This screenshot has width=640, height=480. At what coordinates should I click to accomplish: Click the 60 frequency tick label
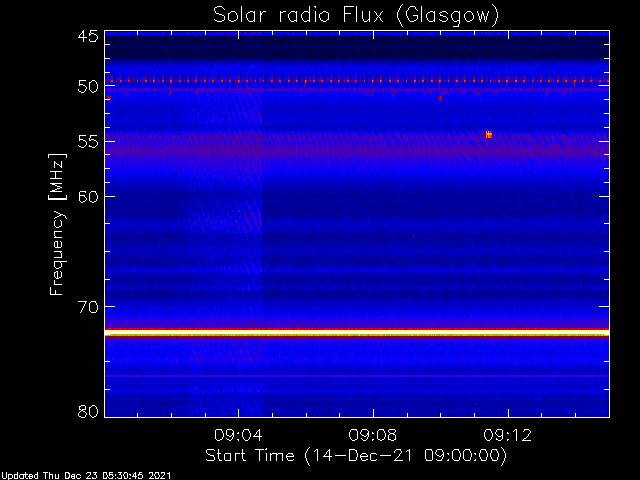pos(88,197)
